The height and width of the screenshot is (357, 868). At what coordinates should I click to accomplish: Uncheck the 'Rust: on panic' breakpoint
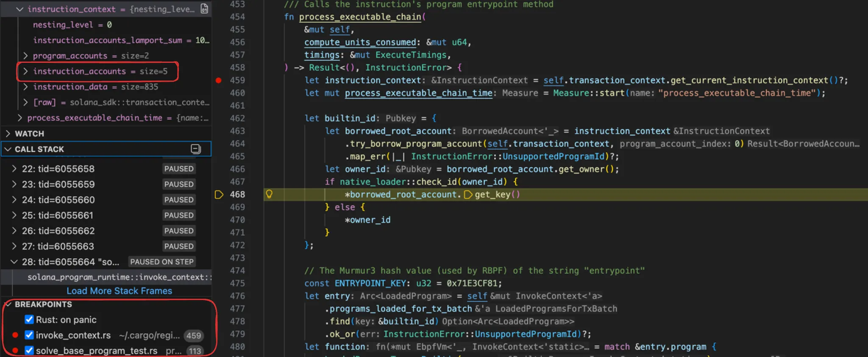[29, 319]
